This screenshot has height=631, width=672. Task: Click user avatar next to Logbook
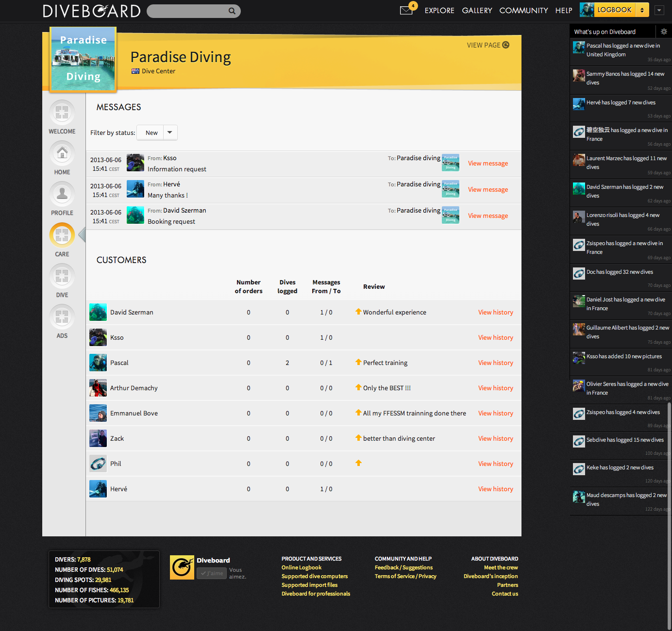point(587,10)
